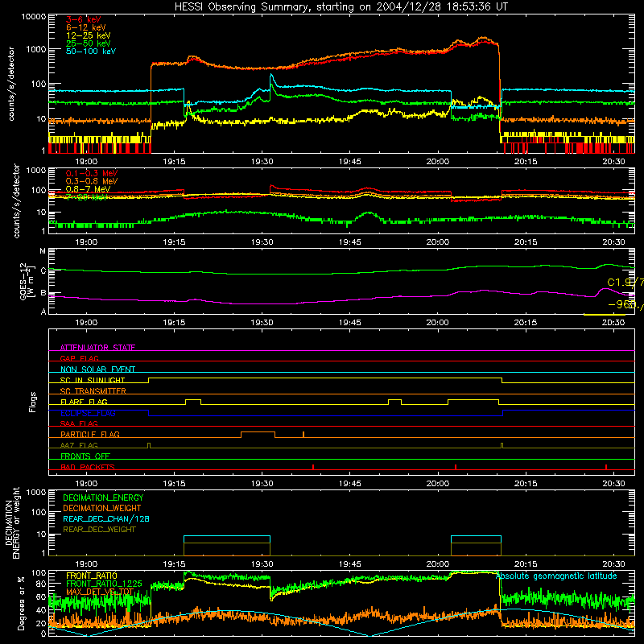
Task: Select the 25-50 keV legend label
Action: coord(88,43)
